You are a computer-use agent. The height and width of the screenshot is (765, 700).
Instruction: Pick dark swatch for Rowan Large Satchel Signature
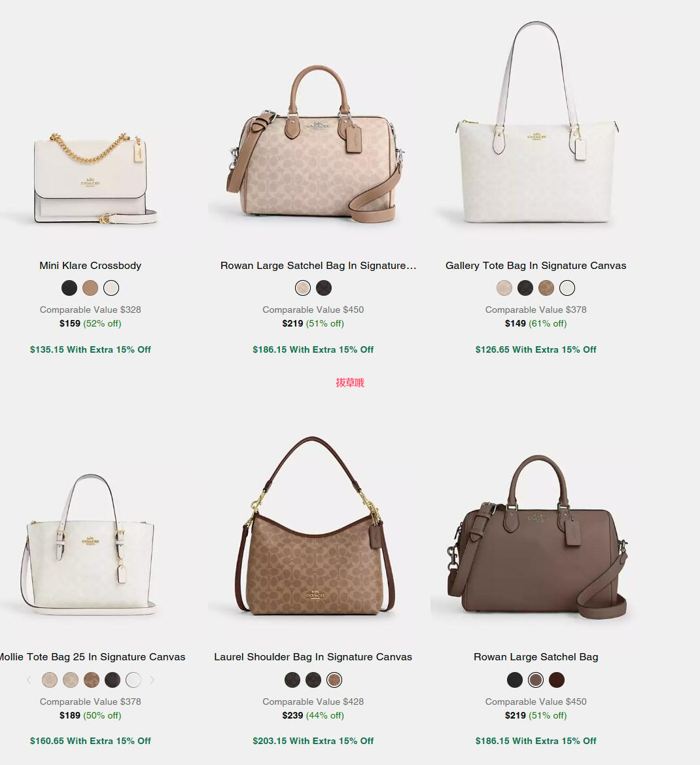tap(324, 288)
